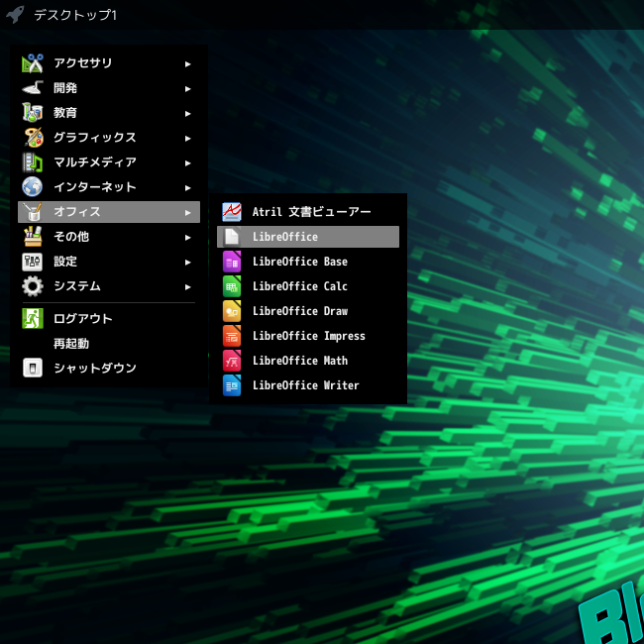Click the グラフィックス palette icon
This screenshot has width=644, height=644.
[33, 138]
